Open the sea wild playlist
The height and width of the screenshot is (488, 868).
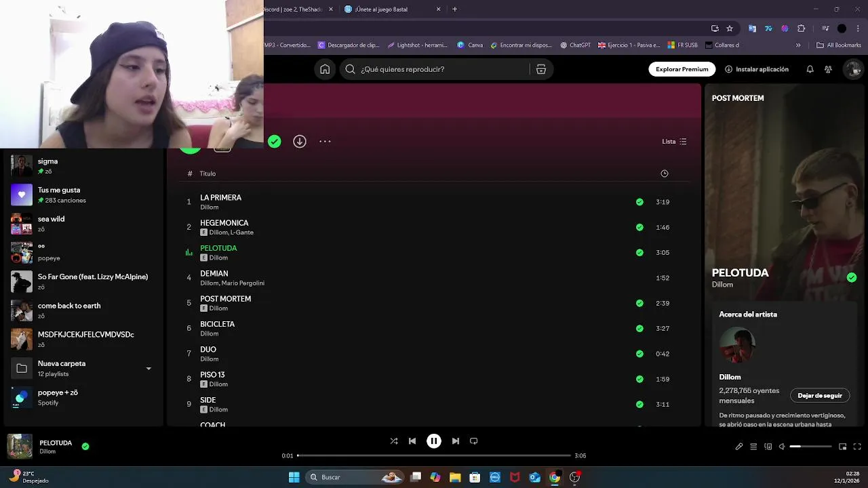82,224
